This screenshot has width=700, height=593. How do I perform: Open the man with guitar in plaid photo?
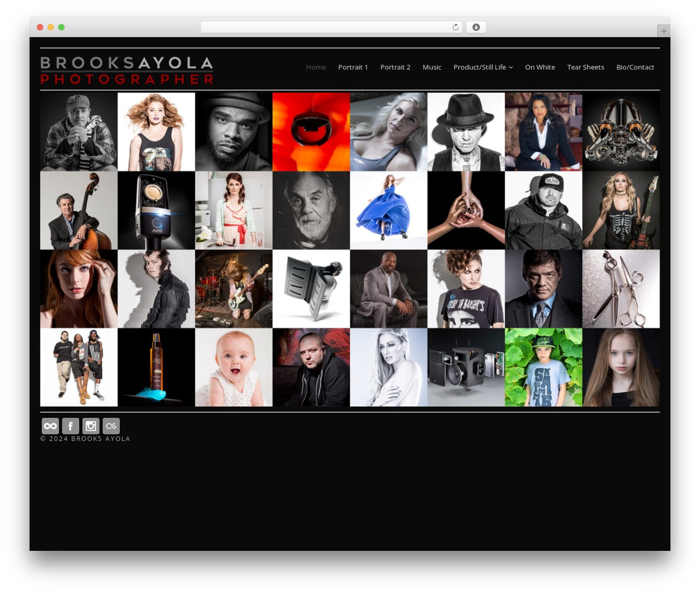pyautogui.click(x=79, y=132)
